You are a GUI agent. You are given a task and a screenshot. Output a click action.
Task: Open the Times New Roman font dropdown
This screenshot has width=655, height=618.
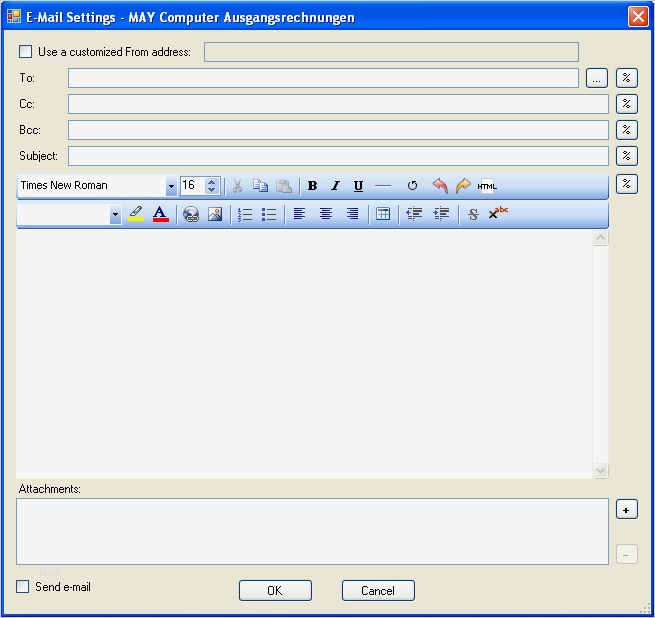tap(171, 186)
